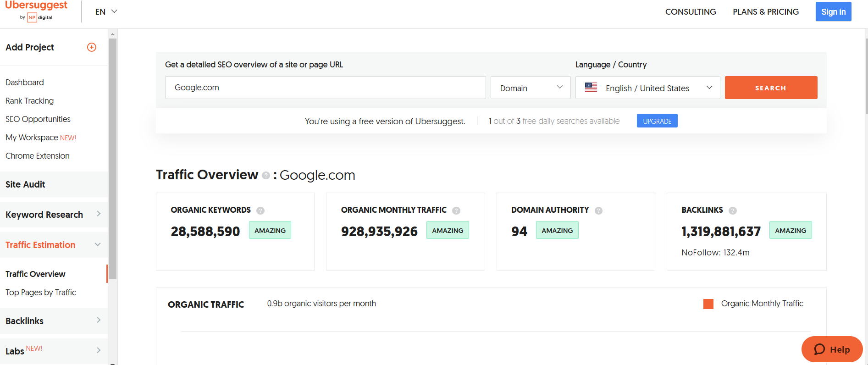Click the AMAZING badge for Domain Authority
This screenshot has height=365, width=868.
[557, 230]
